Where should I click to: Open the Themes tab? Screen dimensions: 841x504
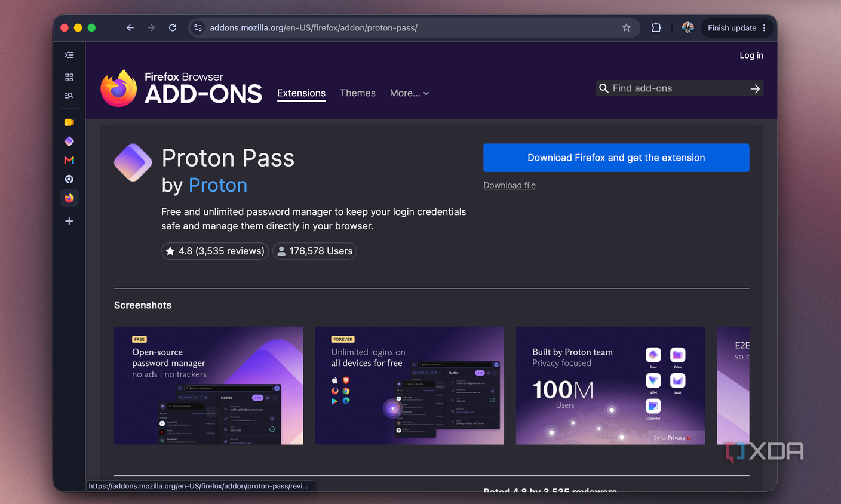coord(358,93)
